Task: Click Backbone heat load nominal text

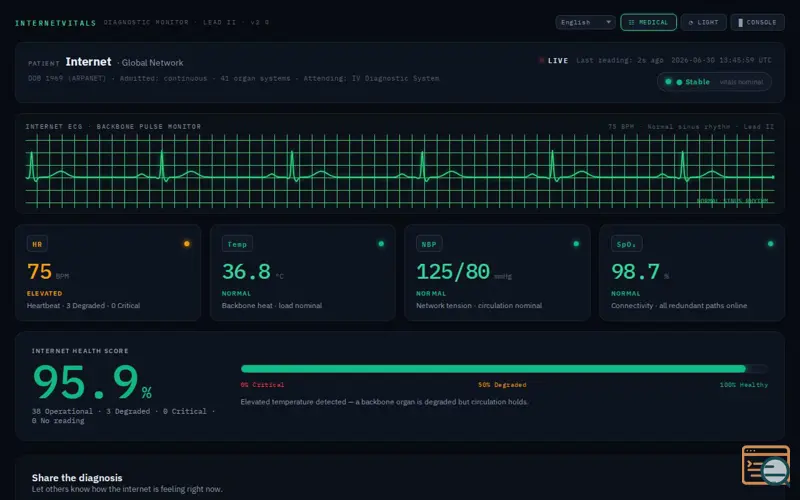Action: (271, 306)
